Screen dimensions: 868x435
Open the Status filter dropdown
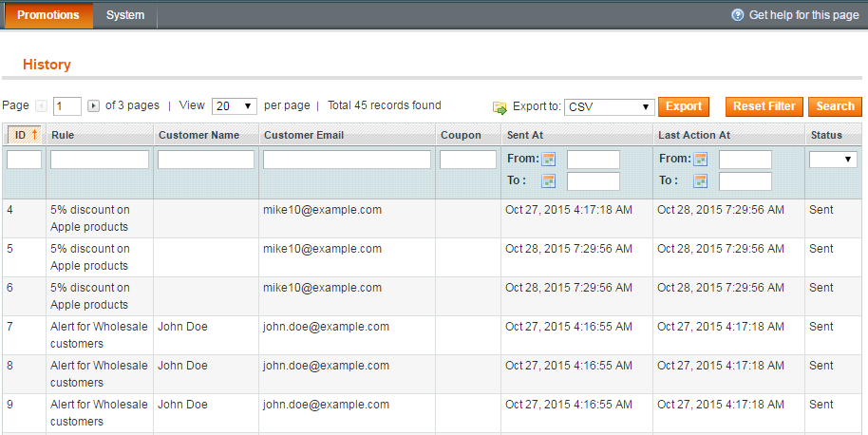pyautogui.click(x=833, y=160)
